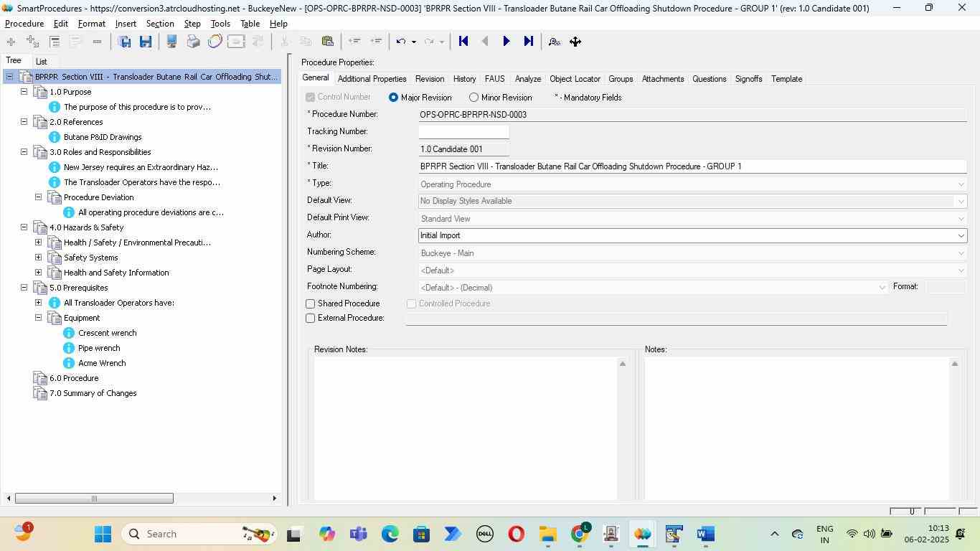Collapse the Equipment tree node
The image size is (980, 551).
pos(38,318)
